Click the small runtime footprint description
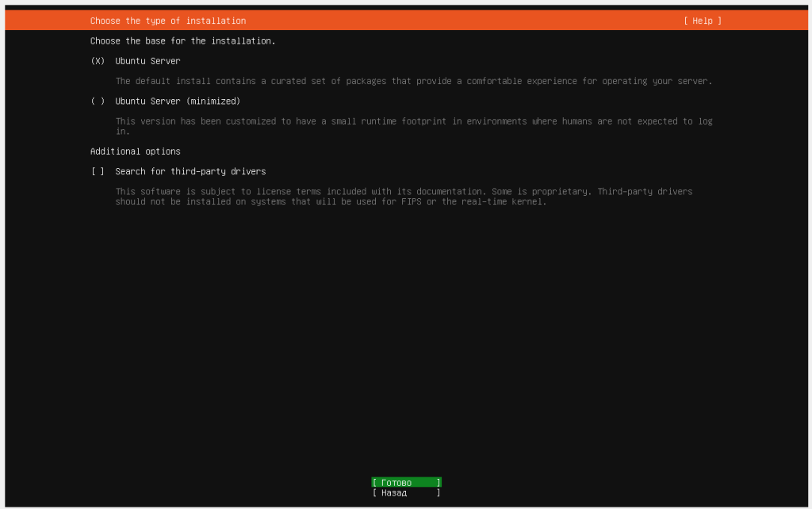Viewport: 812px width, 509px height. pyautogui.click(x=414, y=121)
